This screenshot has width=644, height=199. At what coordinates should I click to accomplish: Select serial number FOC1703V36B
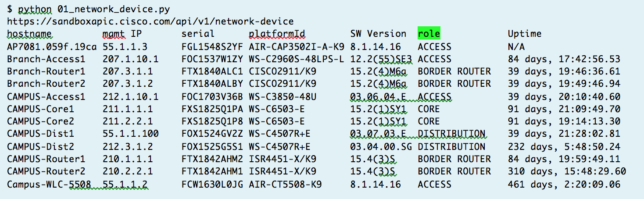212,96
